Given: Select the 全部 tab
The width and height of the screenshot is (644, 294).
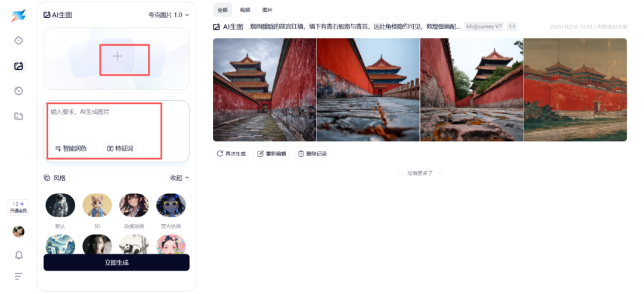Looking at the screenshot, I should point(222,10).
